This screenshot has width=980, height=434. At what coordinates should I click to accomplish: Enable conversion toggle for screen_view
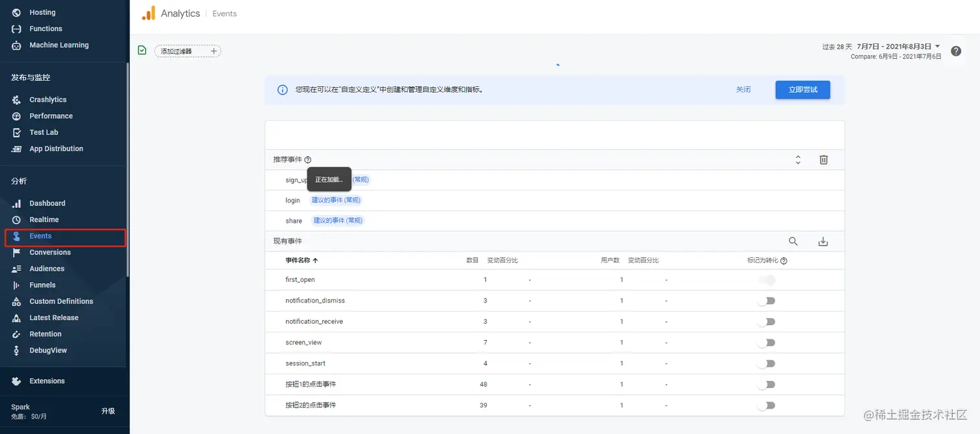pos(767,342)
